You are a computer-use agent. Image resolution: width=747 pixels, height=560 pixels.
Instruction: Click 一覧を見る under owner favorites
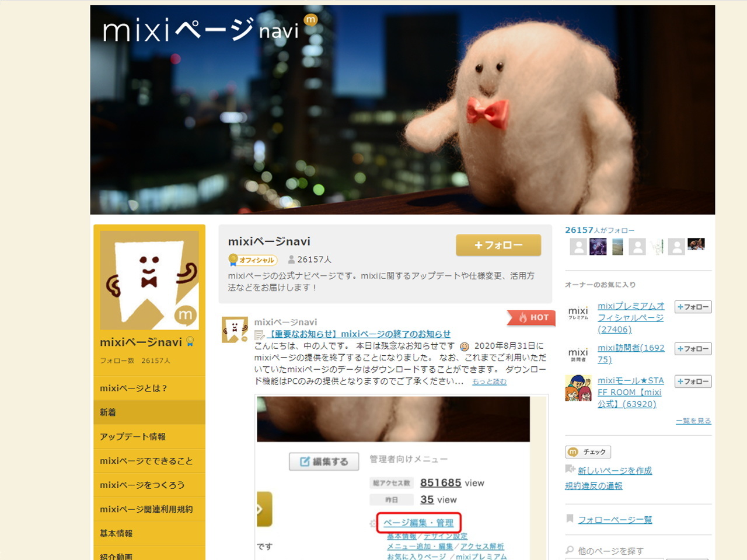693,421
